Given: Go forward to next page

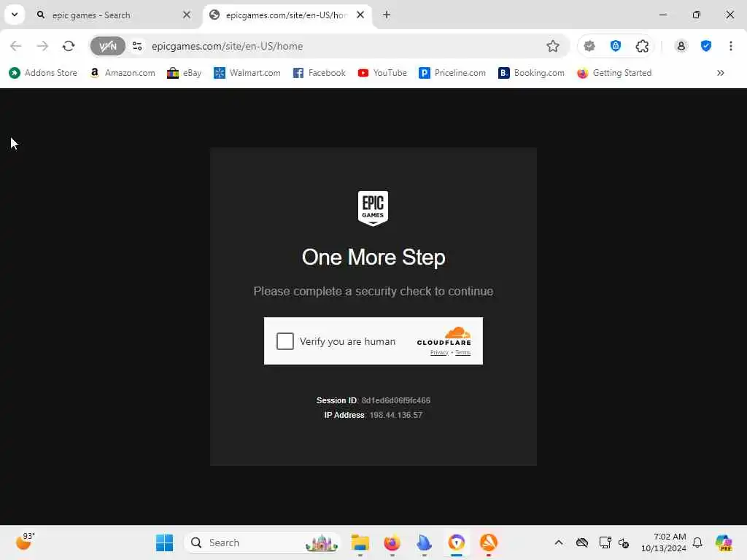Looking at the screenshot, I should tap(42, 46).
